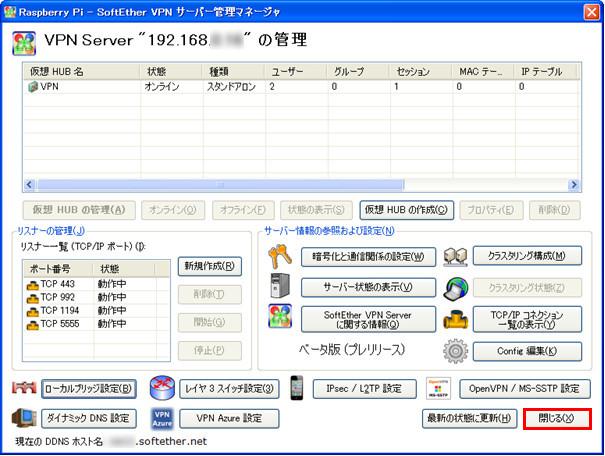Select TCP 992 in listener list
The width and height of the screenshot is (605, 456).
pos(57,297)
